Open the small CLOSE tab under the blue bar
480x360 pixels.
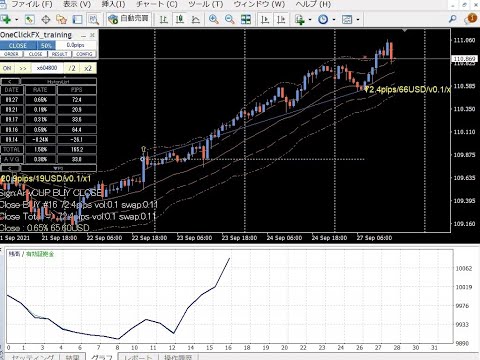35,54
